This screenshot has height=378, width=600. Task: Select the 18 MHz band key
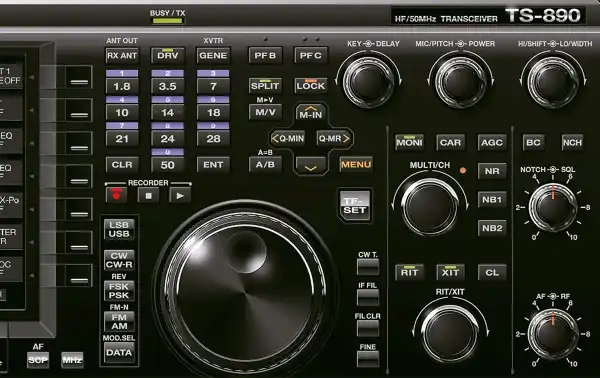pyautogui.click(x=213, y=112)
